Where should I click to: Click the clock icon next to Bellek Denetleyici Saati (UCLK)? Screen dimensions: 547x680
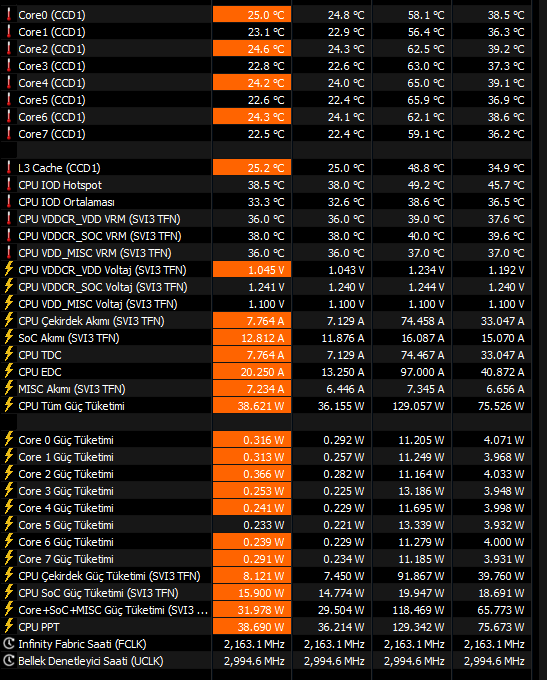[8, 661]
